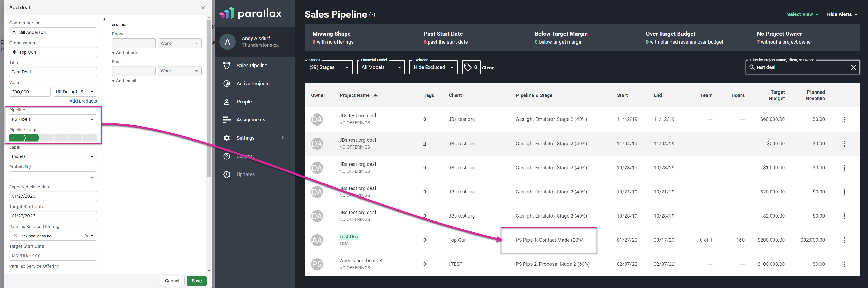Go to People menu item
The width and height of the screenshot is (868, 288).
coord(244,102)
